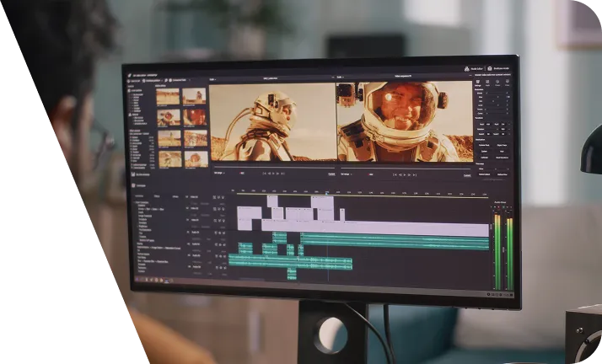Click the underlined button below the right viewer

coord(467,175)
